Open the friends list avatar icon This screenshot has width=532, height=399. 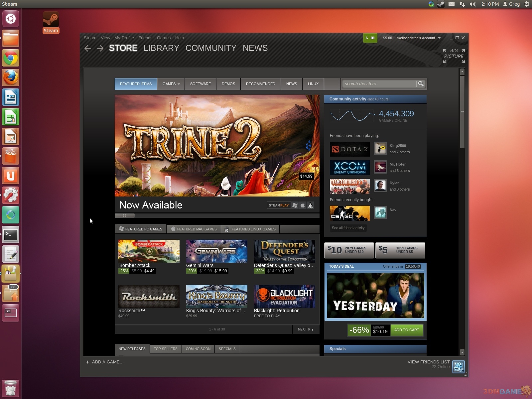[458, 367]
